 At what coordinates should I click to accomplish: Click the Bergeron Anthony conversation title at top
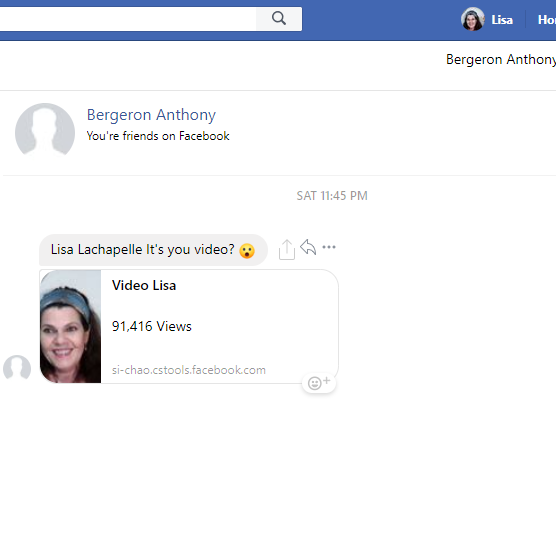501,59
